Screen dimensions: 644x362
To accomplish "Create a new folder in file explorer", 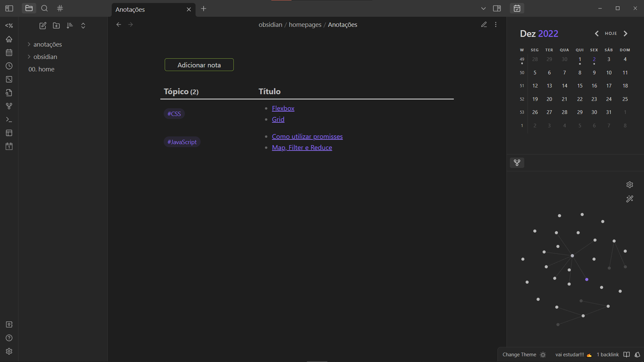I will tap(56, 26).
